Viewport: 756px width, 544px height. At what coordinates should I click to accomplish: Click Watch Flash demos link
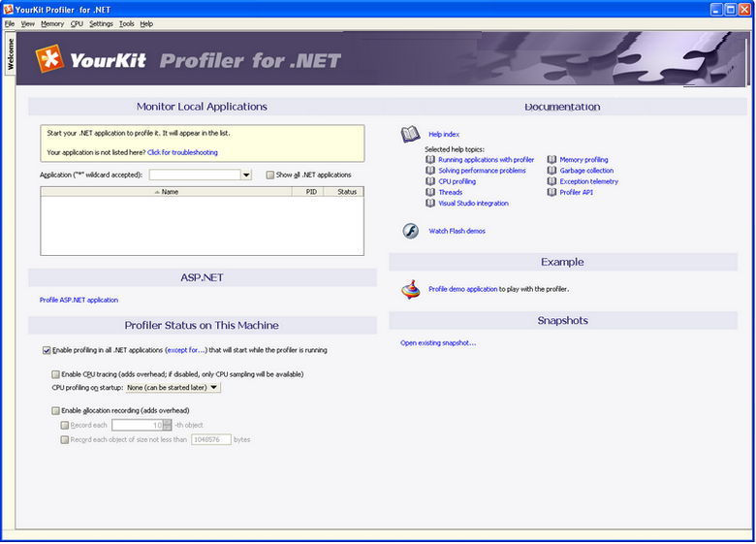tap(457, 231)
